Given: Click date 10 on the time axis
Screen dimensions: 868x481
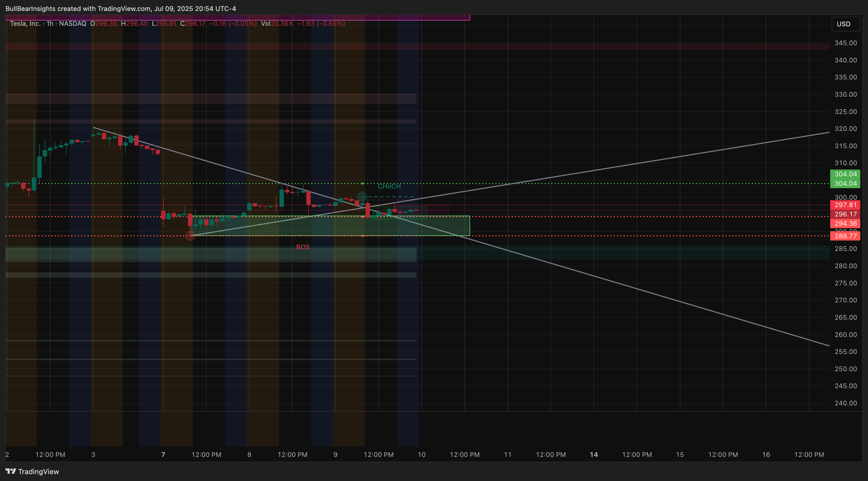Looking at the screenshot, I should tap(421, 455).
